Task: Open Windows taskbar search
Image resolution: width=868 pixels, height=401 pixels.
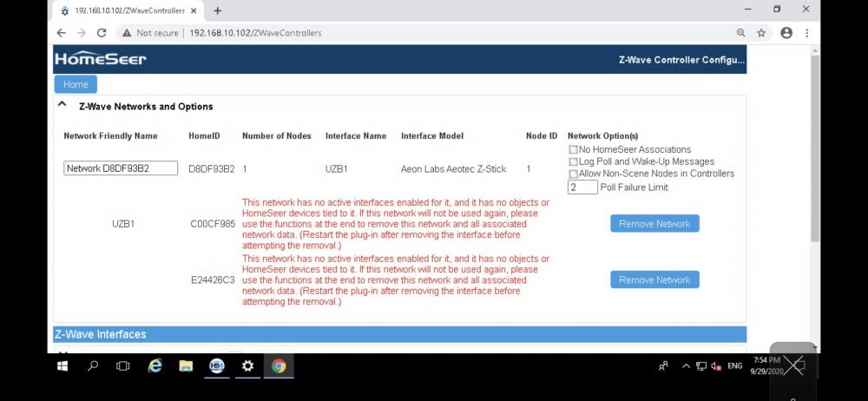Action: [93, 366]
